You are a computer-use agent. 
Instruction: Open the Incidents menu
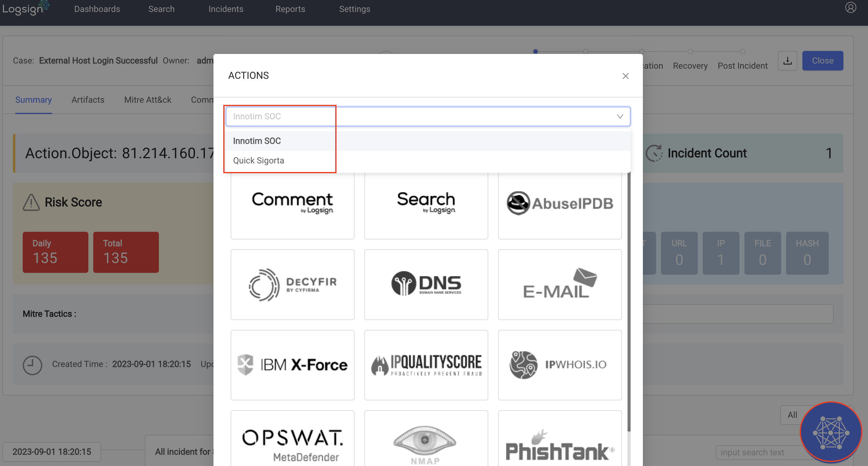tap(225, 9)
